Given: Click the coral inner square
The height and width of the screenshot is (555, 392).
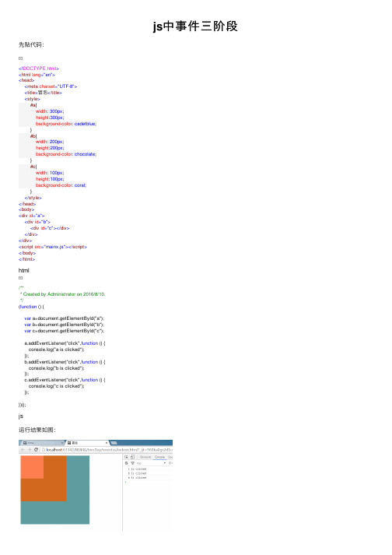Looking at the screenshot, I should [x=32, y=467].
